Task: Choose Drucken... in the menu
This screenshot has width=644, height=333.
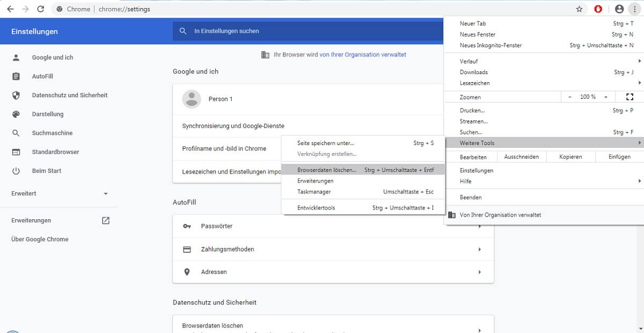Action: (x=544, y=111)
